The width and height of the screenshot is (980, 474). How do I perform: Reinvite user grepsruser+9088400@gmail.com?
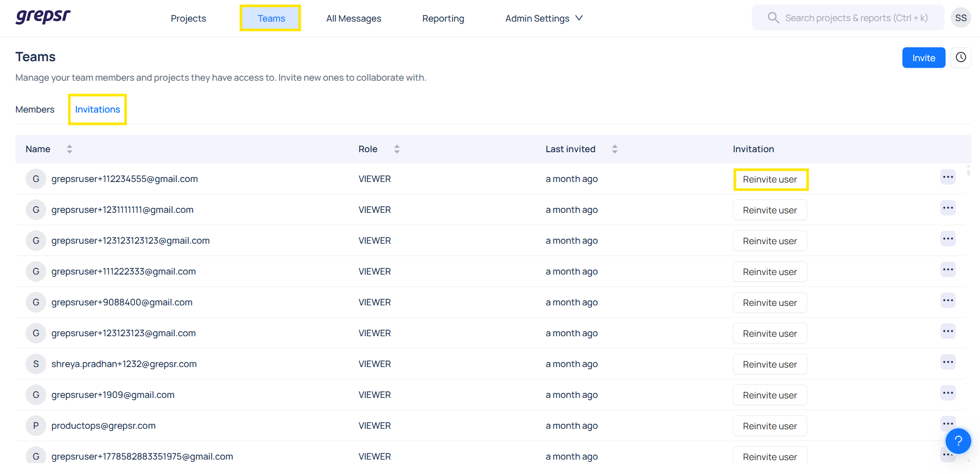(770, 303)
